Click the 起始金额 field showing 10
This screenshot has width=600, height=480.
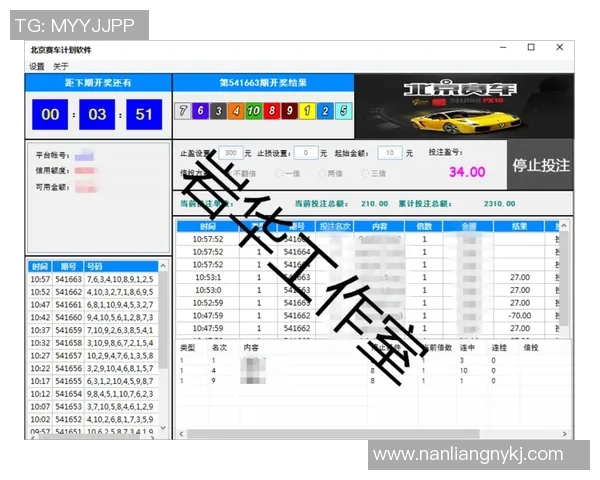tap(390, 153)
